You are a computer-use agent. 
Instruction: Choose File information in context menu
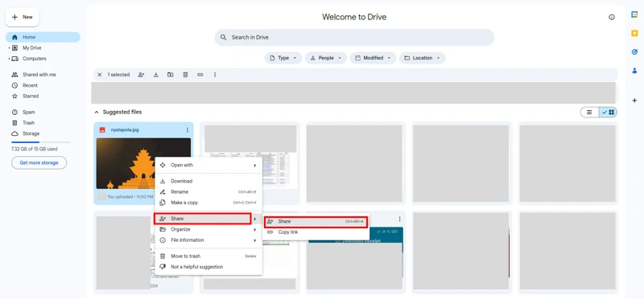[208, 240]
